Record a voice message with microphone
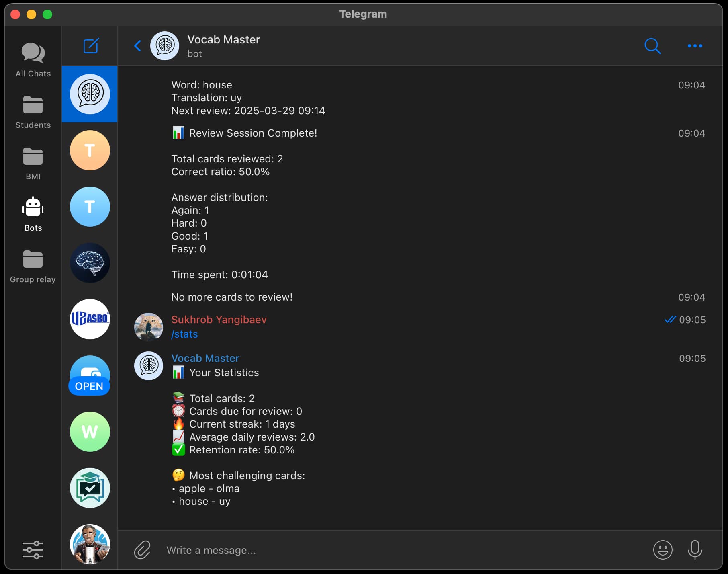This screenshot has height=574, width=728. (695, 550)
